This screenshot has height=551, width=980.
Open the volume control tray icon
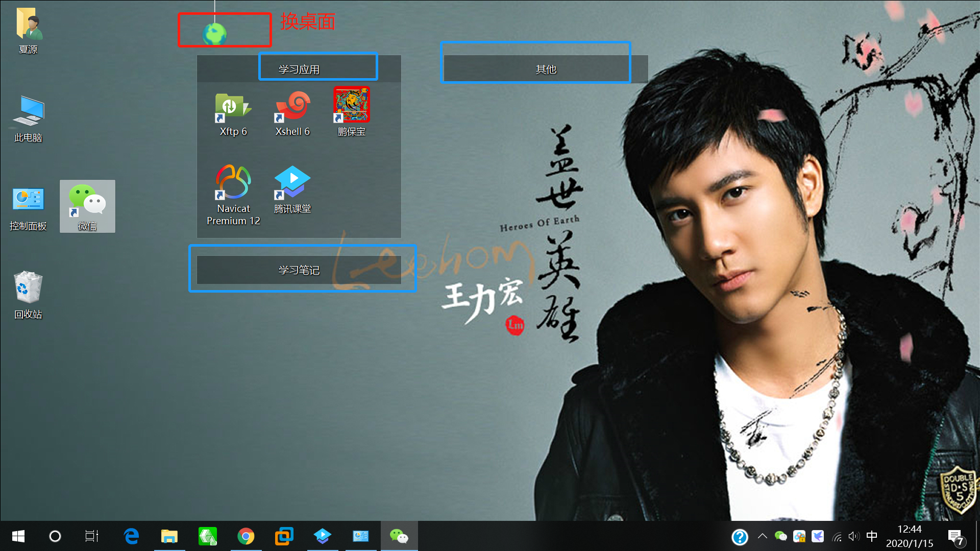click(854, 536)
